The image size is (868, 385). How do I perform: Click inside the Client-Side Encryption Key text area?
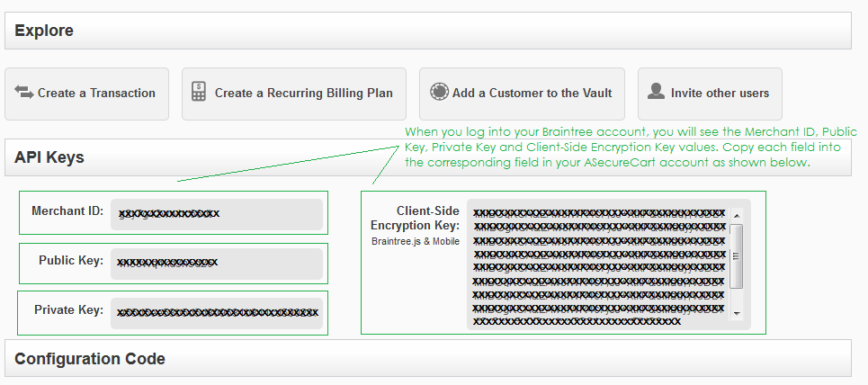point(599,264)
